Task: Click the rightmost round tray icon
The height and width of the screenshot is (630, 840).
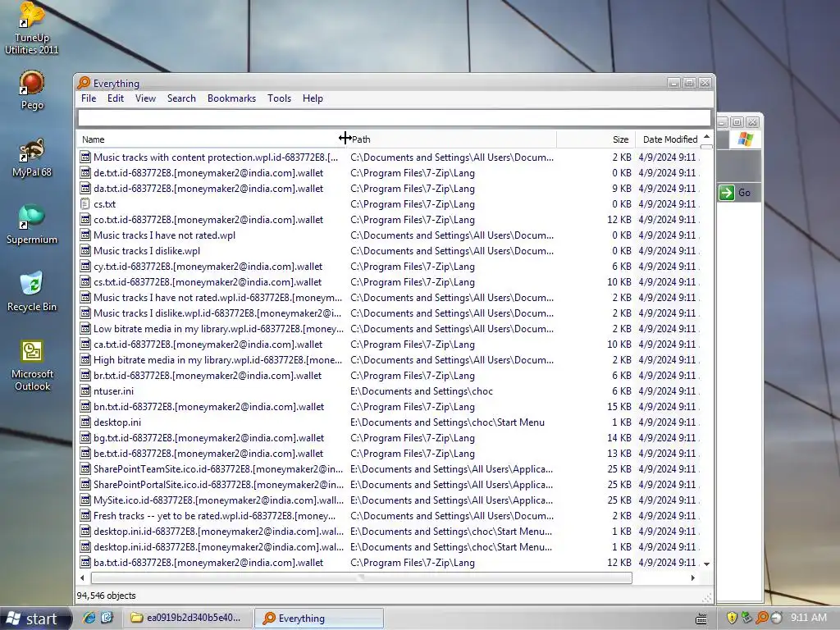Action: [776, 618]
